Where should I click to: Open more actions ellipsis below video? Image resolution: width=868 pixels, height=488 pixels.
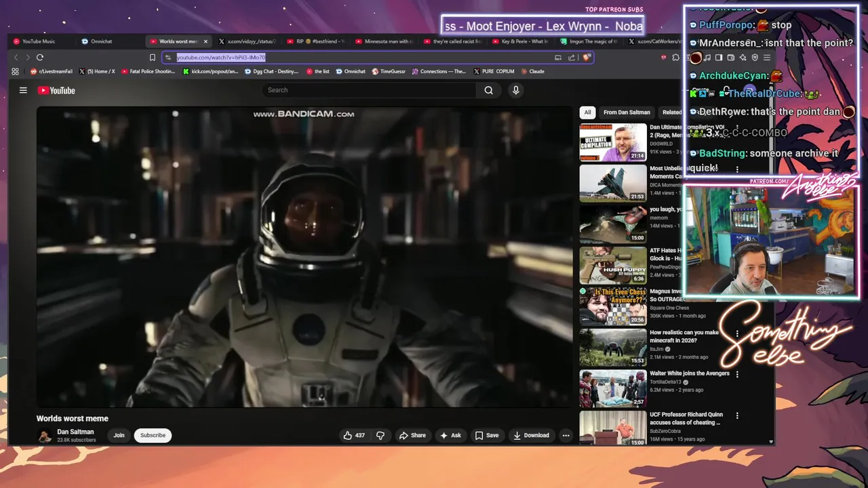click(x=566, y=435)
